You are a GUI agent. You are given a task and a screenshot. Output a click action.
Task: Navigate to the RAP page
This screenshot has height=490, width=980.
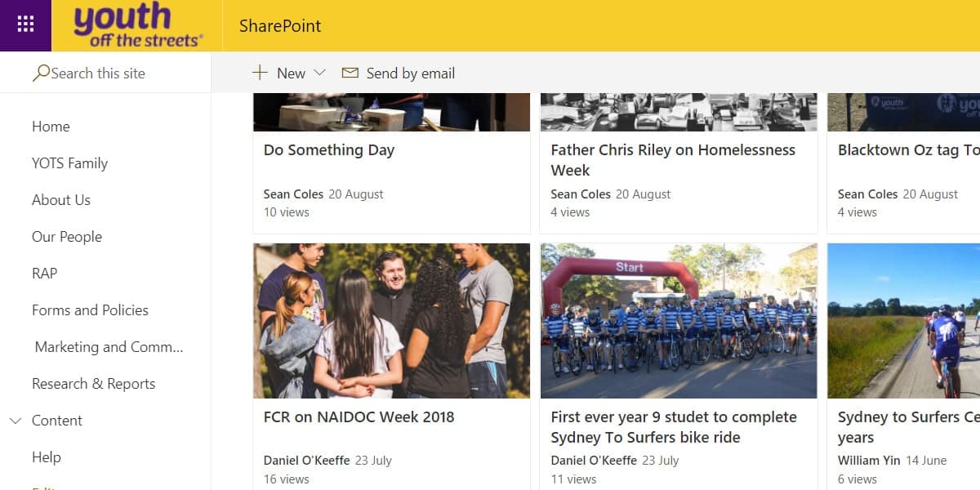pos(45,274)
